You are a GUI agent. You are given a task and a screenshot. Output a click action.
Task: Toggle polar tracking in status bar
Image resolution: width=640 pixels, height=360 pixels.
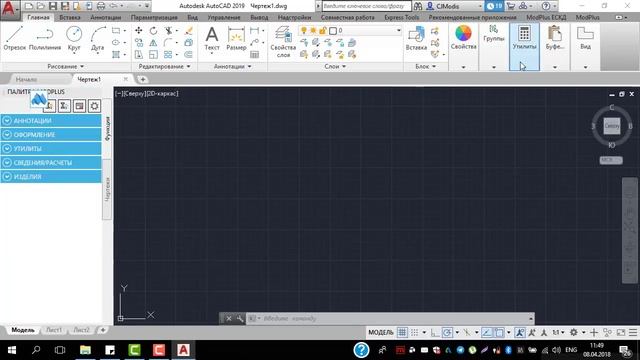coord(447,332)
